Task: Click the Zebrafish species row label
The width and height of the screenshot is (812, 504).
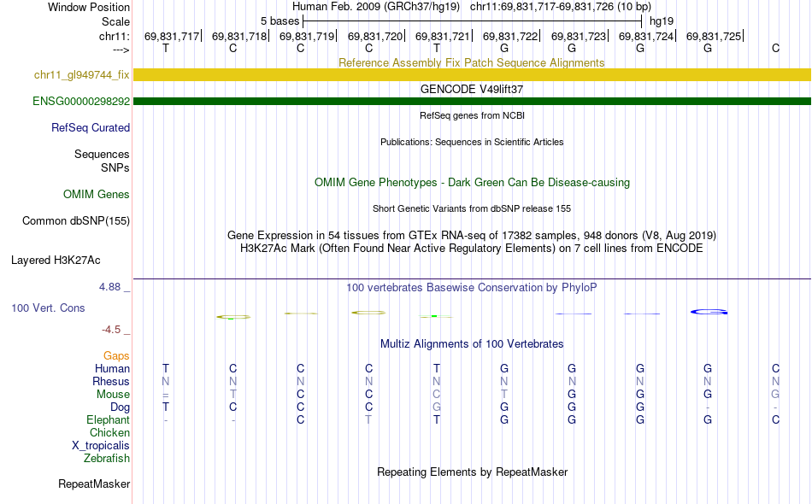Action: tap(107, 459)
